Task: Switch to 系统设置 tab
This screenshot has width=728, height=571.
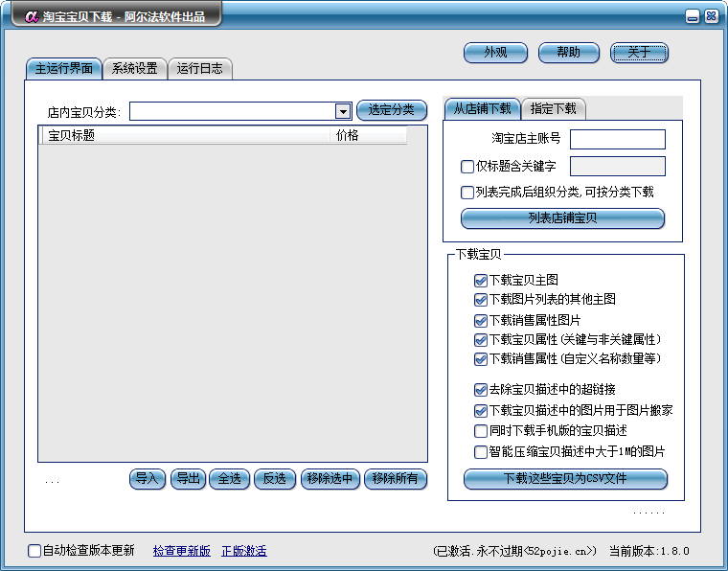Action: tap(135, 69)
